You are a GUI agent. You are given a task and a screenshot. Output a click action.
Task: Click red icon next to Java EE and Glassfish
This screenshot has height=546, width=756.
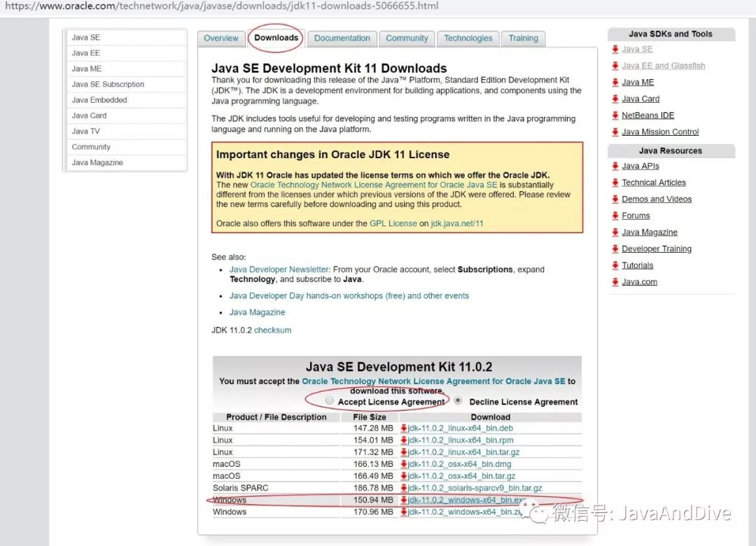click(x=615, y=66)
